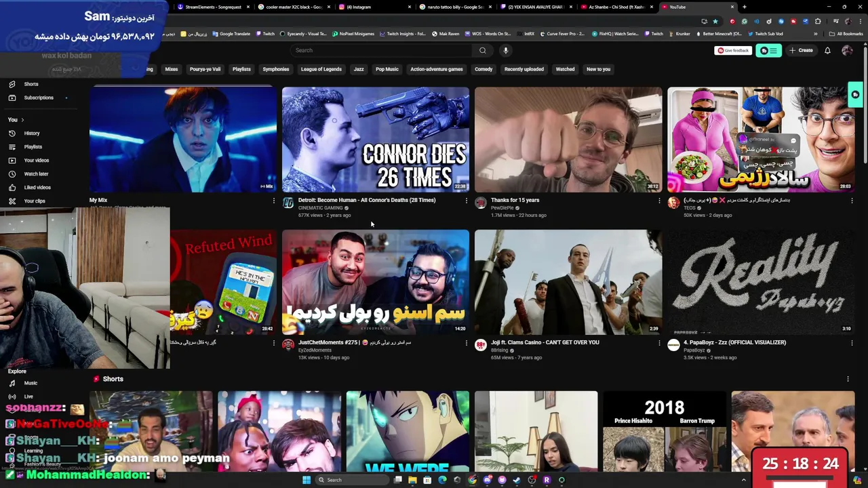The width and height of the screenshot is (868, 488).
Task: Open Twitch Insights bookmark
Action: coord(402,34)
